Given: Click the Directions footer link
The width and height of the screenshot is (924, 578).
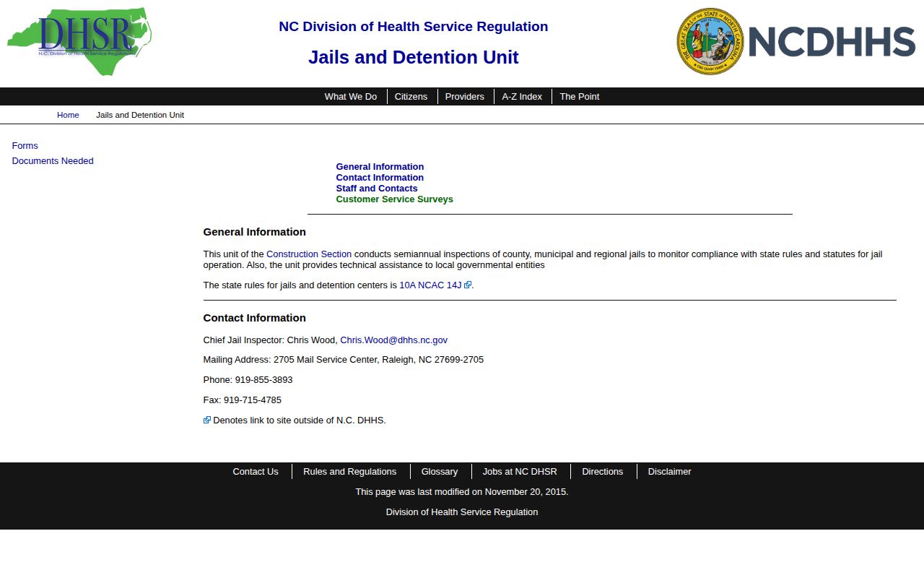Looking at the screenshot, I should (x=603, y=472).
